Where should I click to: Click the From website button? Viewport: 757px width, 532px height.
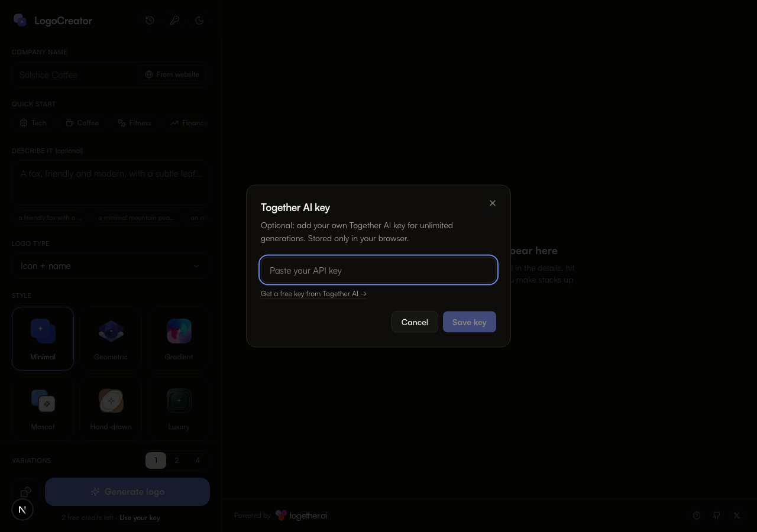[x=173, y=74]
